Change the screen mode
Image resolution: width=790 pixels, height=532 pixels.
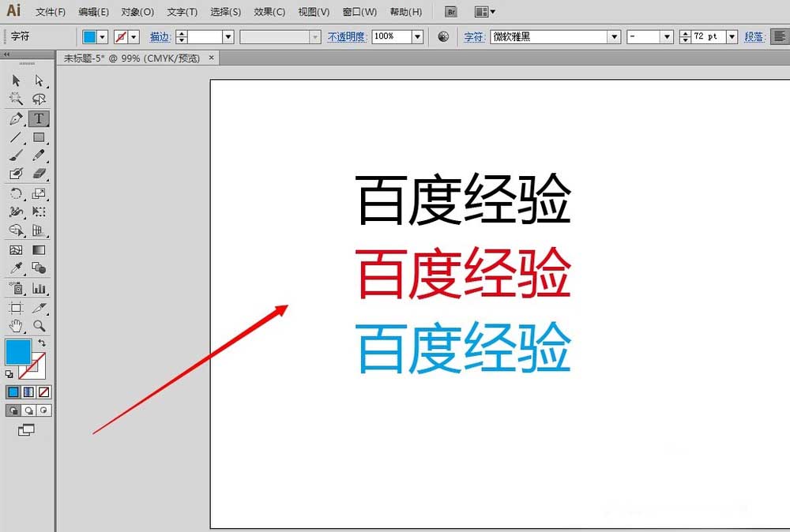pos(26,430)
